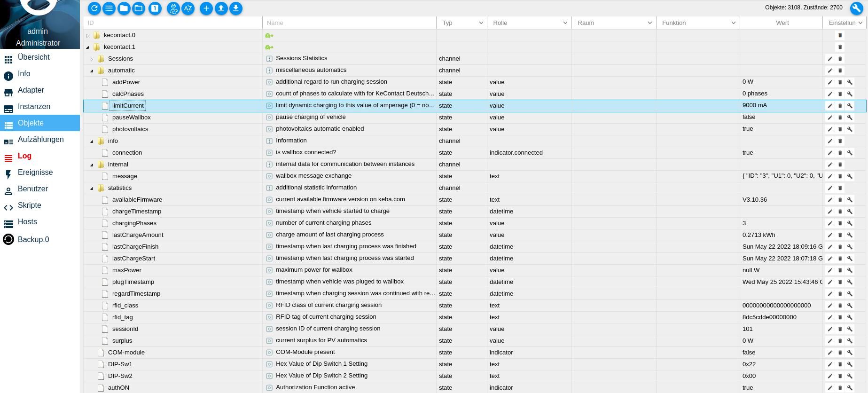Open Backup.0 in the sidebar
Image resolution: width=868 pixels, height=393 pixels.
tap(40, 239)
